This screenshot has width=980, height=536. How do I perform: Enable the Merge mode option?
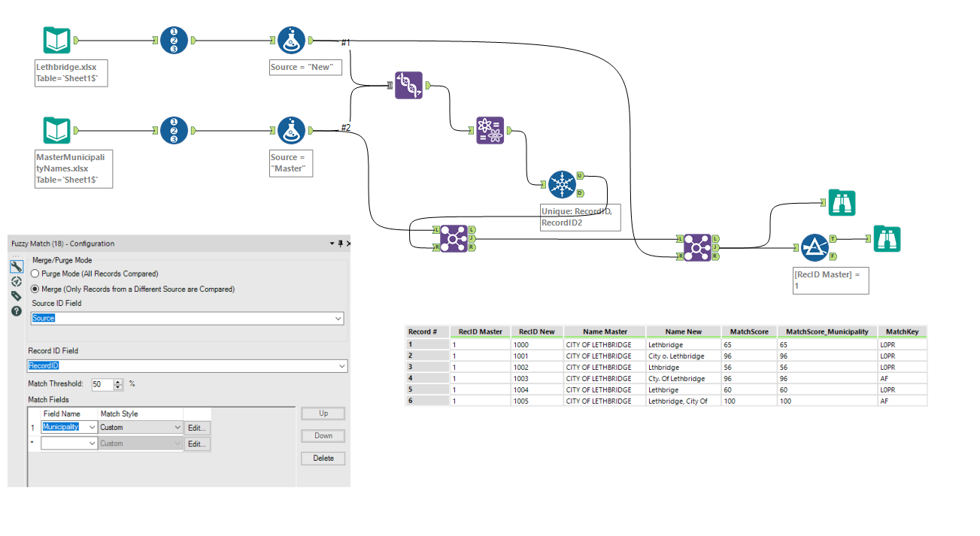35,289
